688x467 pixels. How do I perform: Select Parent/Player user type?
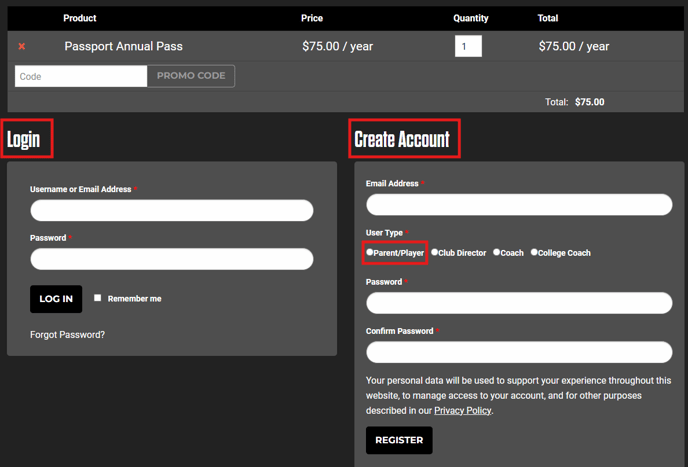(370, 253)
